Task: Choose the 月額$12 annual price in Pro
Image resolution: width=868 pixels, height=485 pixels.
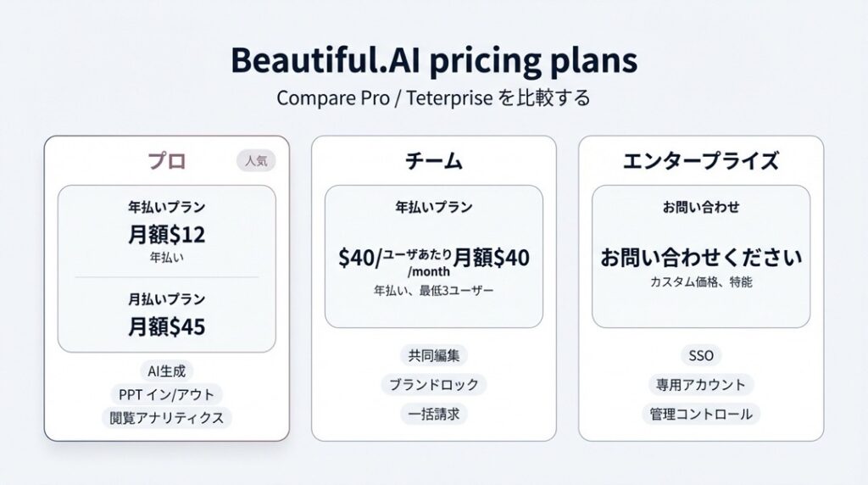Action: [x=166, y=234]
